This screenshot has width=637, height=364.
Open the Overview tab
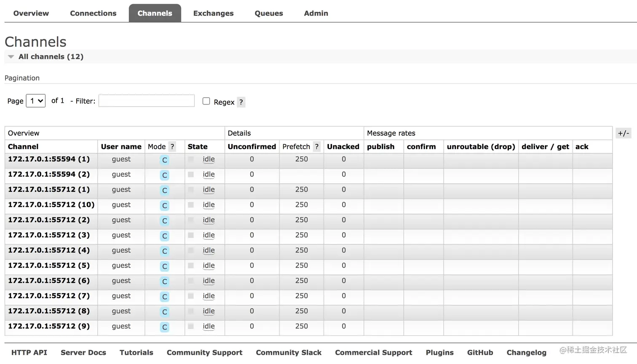click(x=31, y=13)
